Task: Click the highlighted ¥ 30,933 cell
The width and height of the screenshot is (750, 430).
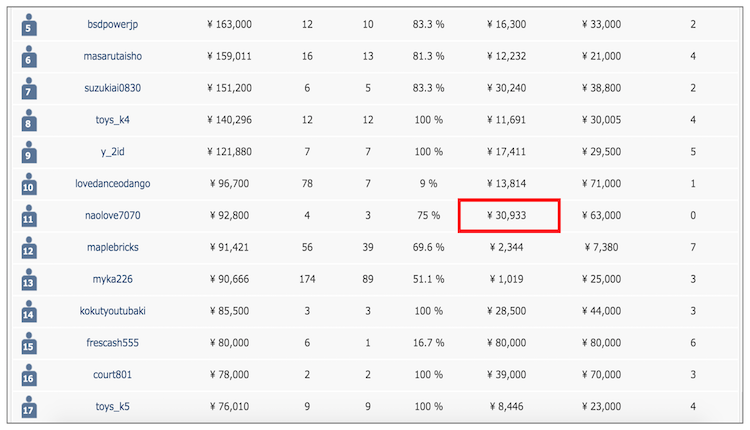Action: 508,216
